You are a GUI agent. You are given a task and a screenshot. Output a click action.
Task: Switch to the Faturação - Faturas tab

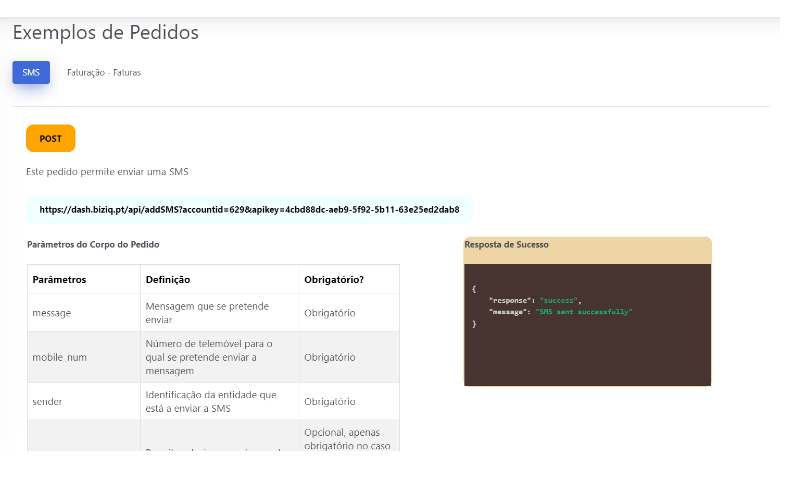[103, 73]
